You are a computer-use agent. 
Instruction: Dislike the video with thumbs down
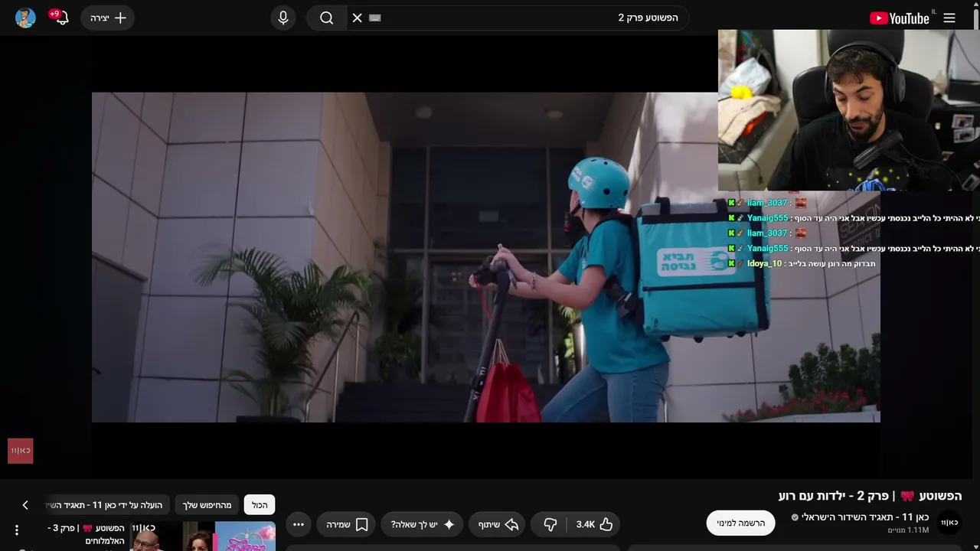(x=549, y=524)
